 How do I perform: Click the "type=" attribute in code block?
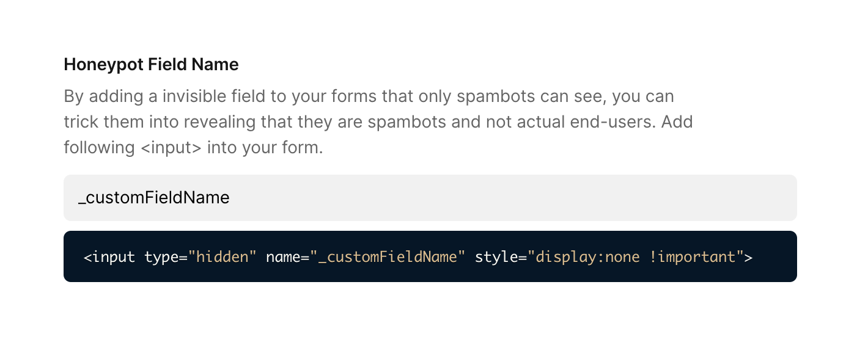[x=166, y=257]
